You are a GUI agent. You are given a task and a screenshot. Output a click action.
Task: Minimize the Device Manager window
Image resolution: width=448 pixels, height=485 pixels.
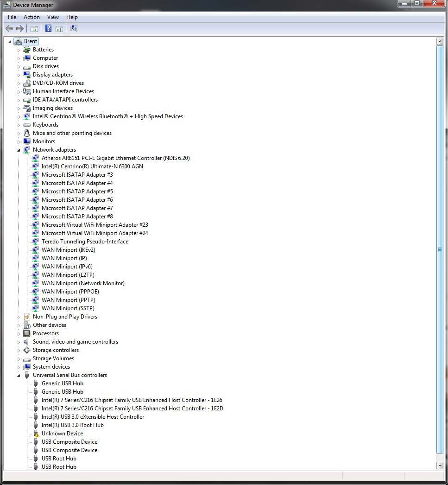[404, 3]
